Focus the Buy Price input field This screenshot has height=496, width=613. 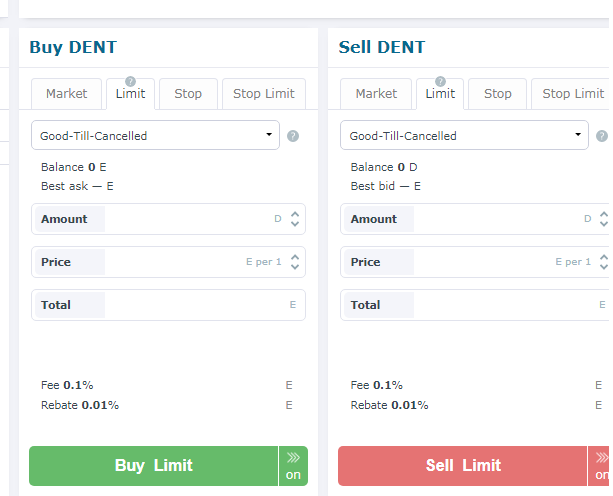click(168, 262)
